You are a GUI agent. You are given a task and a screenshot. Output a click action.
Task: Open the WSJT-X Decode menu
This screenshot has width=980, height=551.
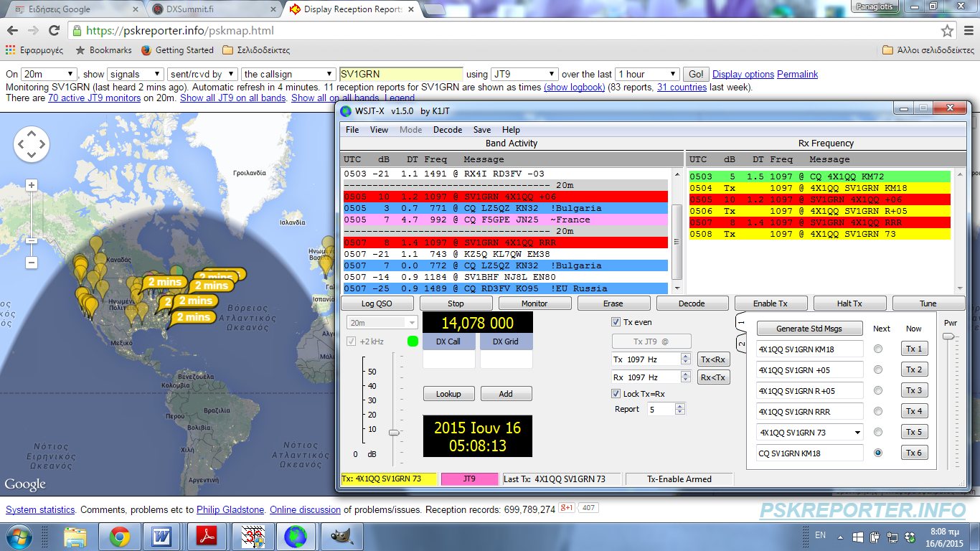point(448,130)
